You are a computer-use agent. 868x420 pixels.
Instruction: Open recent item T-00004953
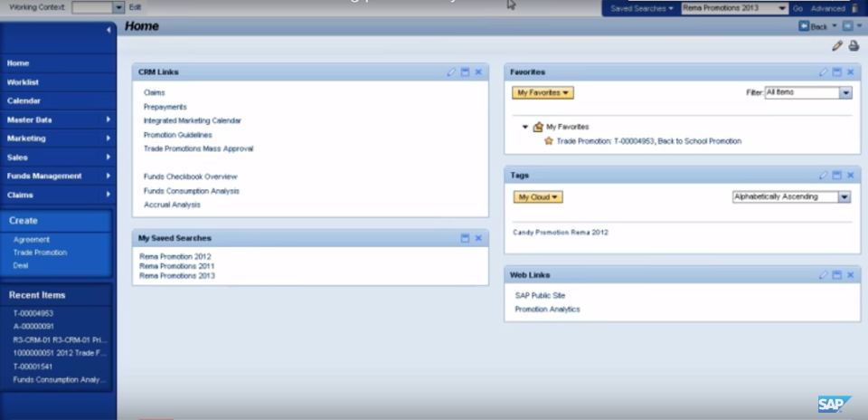[33, 313]
